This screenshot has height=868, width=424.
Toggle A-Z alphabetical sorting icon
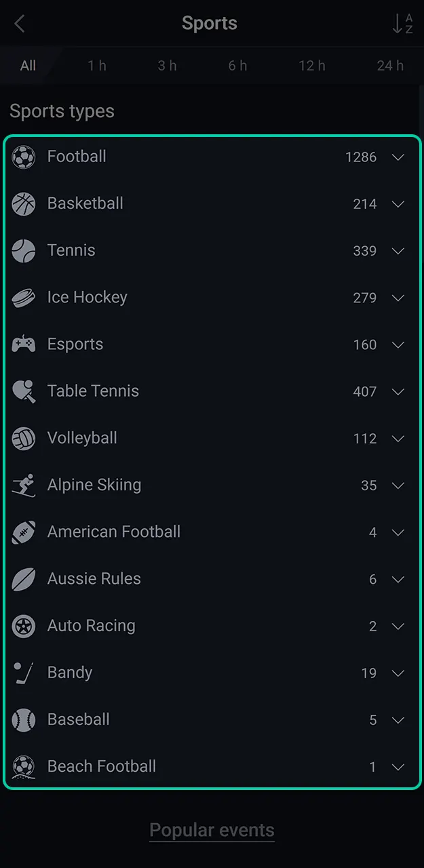[402, 24]
